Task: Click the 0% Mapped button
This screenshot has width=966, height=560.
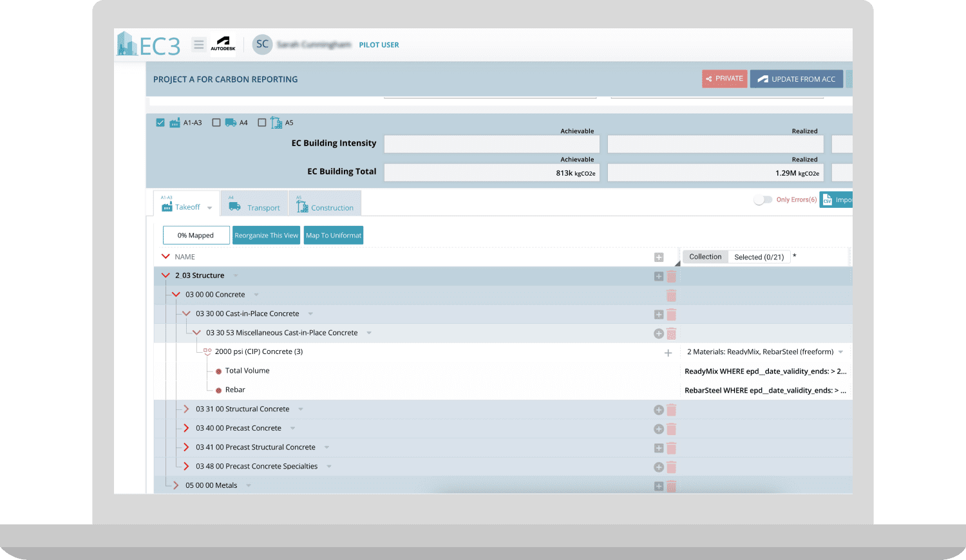Action: [196, 236]
